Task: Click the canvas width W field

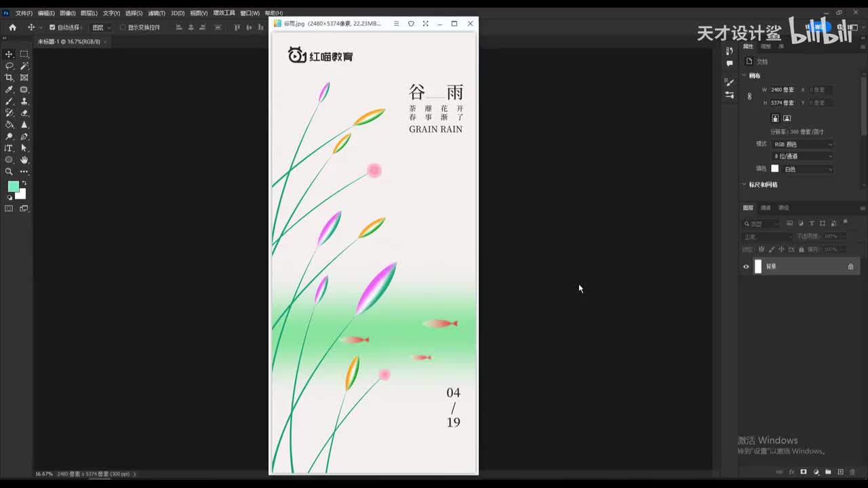Action: click(x=782, y=89)
